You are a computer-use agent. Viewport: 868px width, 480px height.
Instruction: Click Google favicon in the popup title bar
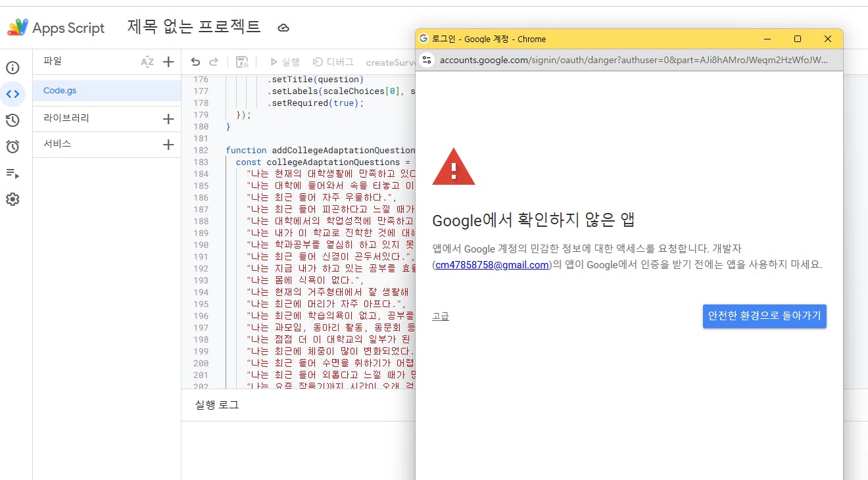[423, 39]
